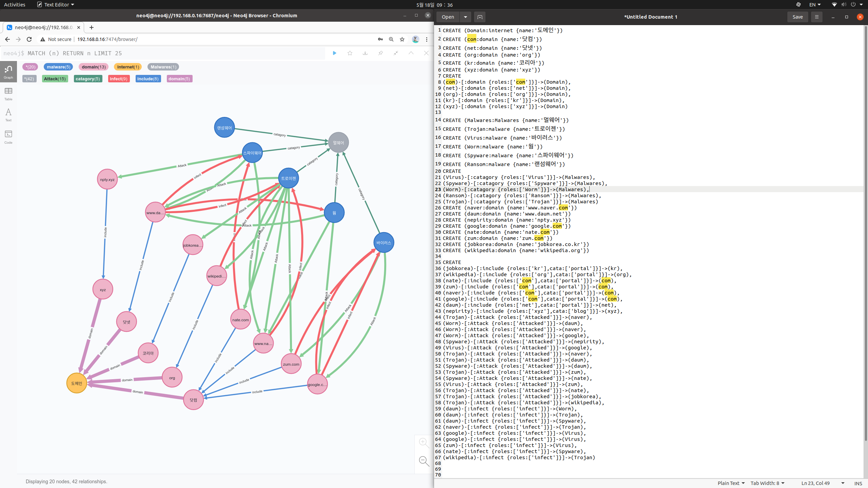
Task: Expand the Open recent files dropdown
Action: click(466, 17)
